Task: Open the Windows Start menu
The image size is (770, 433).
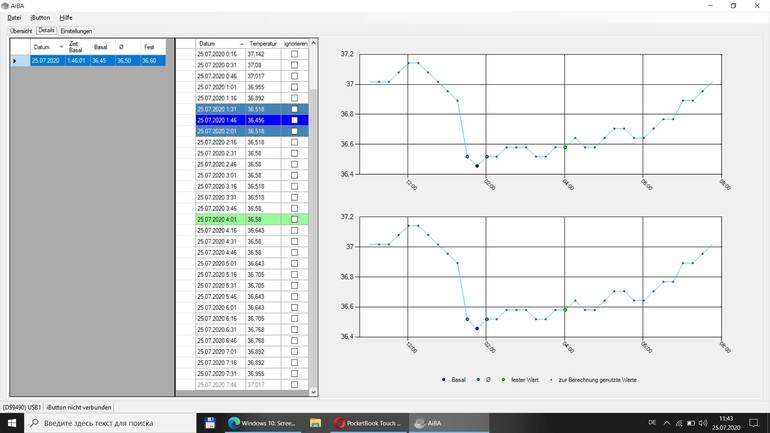Action: pos(12,423)
